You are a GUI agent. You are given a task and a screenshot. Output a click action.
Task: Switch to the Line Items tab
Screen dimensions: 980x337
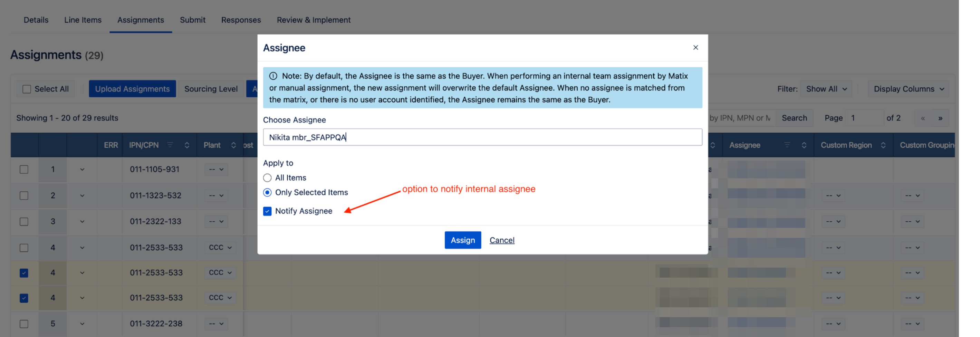(x=83, y=20)
